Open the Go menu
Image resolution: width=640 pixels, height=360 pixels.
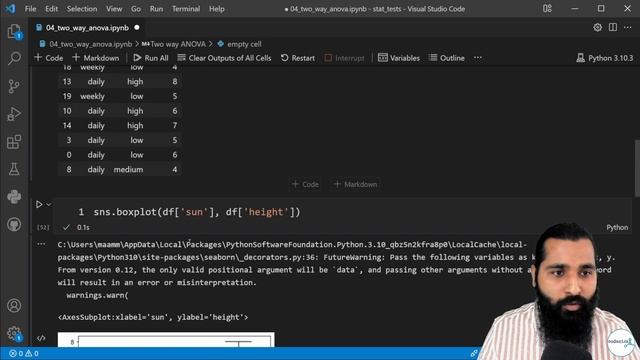(x=136, y=9)
